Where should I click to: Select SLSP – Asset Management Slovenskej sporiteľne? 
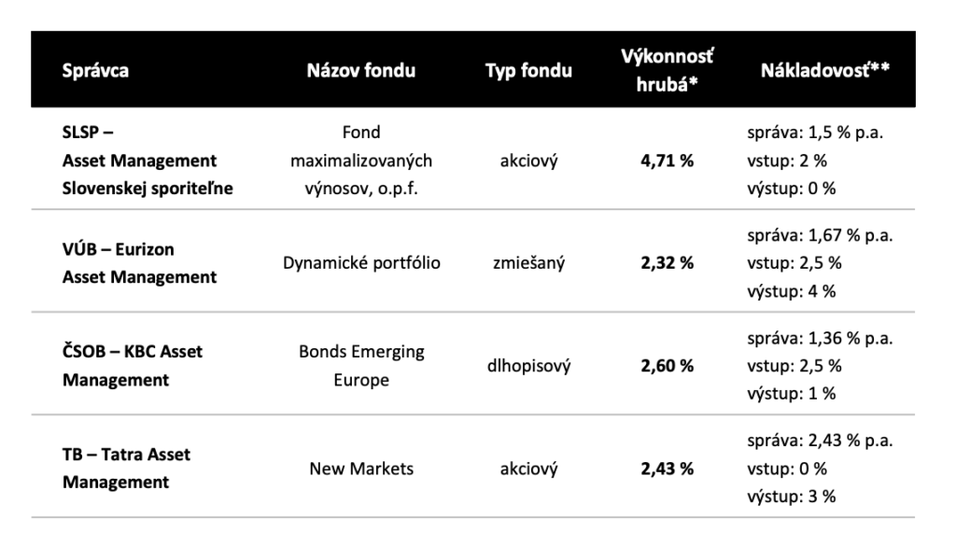click(148, 161)
